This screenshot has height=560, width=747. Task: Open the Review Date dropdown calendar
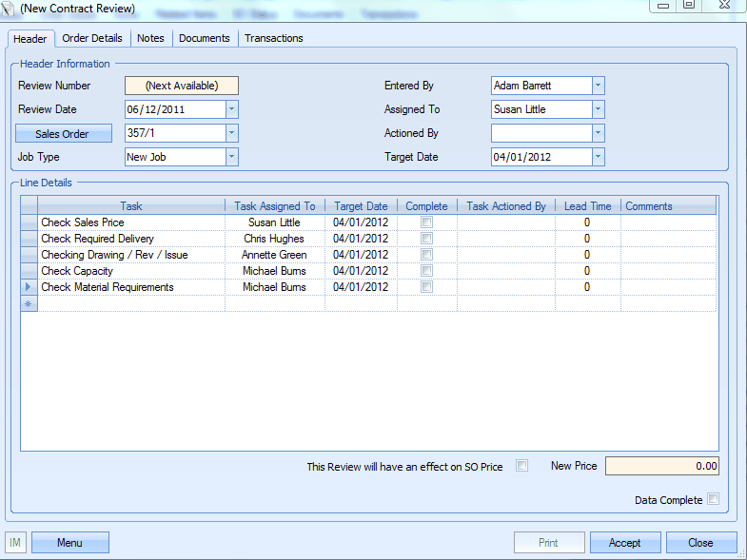(231, 109)
